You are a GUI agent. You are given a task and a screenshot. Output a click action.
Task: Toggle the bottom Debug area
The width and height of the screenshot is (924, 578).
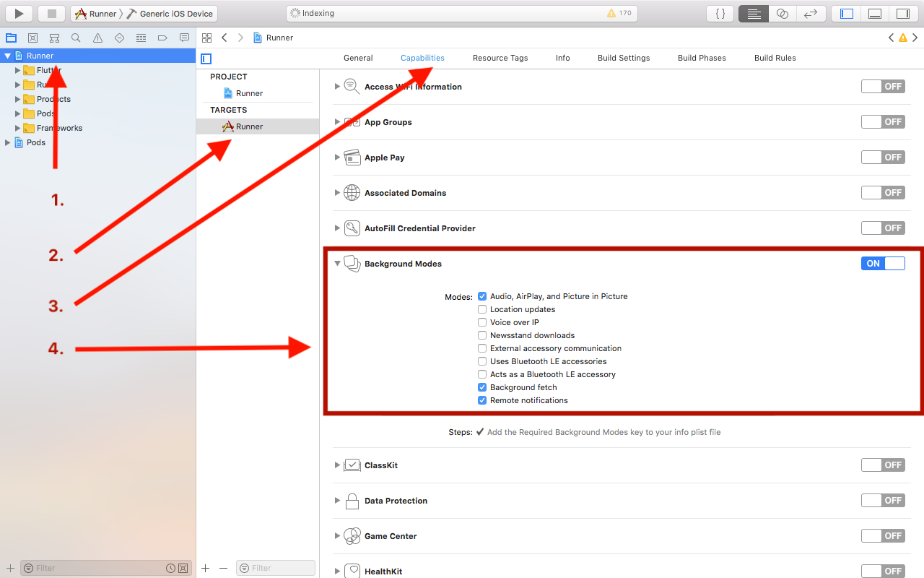click(x=875, y=13)
